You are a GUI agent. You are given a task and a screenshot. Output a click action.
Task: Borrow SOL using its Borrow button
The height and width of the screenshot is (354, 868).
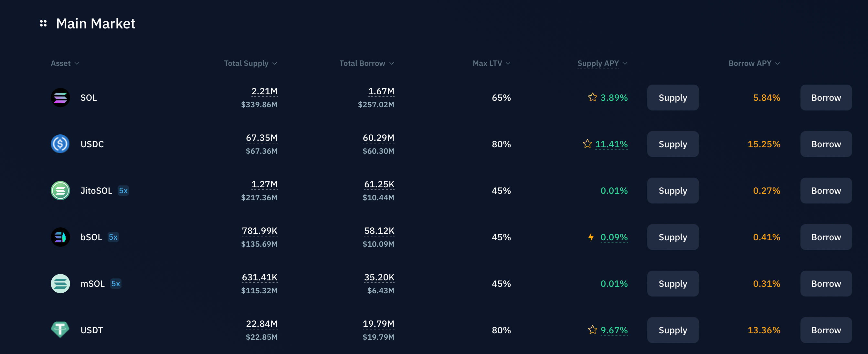(x=826, y=98)
